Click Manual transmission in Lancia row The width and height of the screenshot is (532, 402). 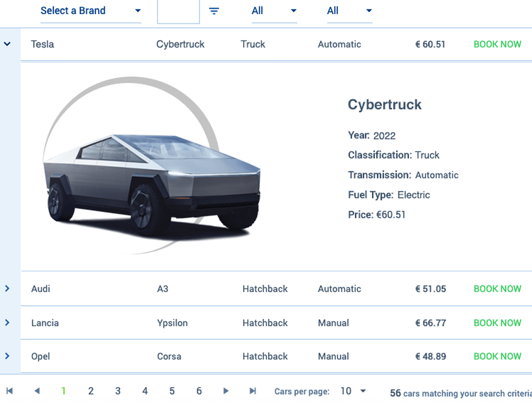(333, 323)
